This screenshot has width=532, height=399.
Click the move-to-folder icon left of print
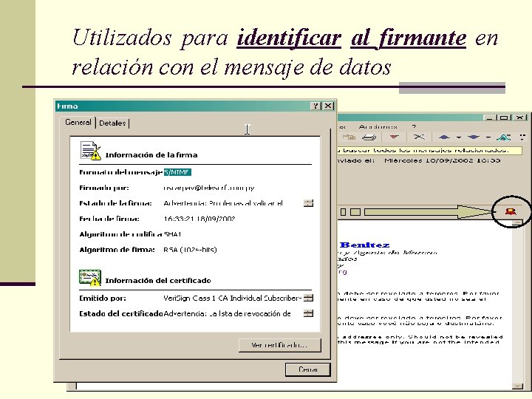[349, 137]
